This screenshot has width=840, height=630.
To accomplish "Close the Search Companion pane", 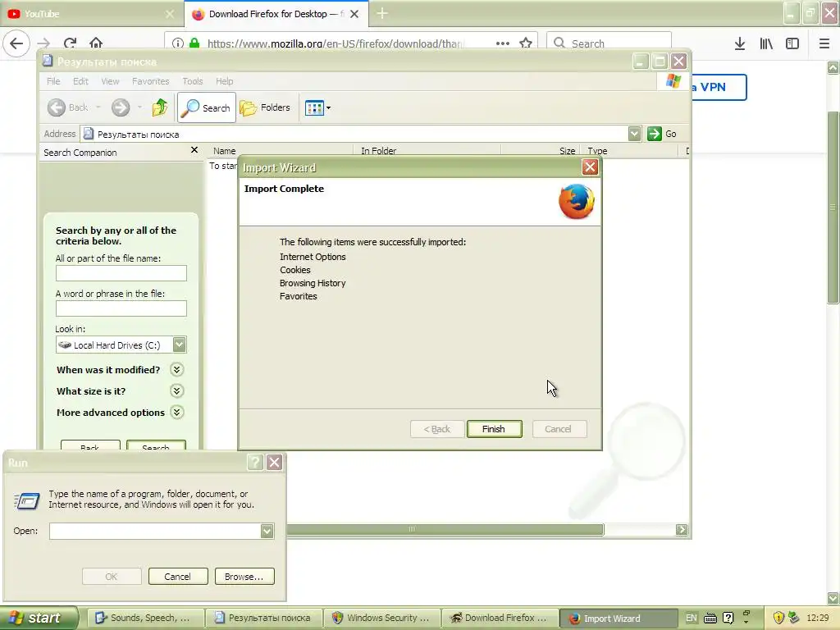I will point(194,150).
